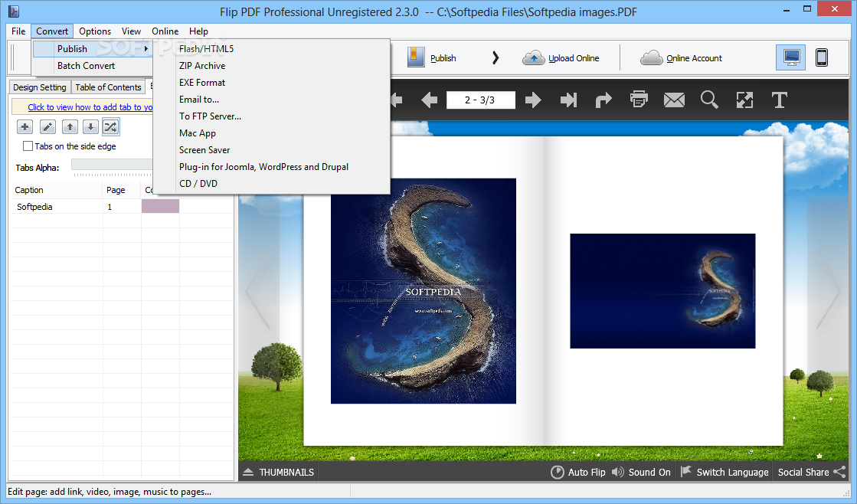Screen dimensions: 857x504
Task: Click the text T icon
Action: click(x=780, y=100)
